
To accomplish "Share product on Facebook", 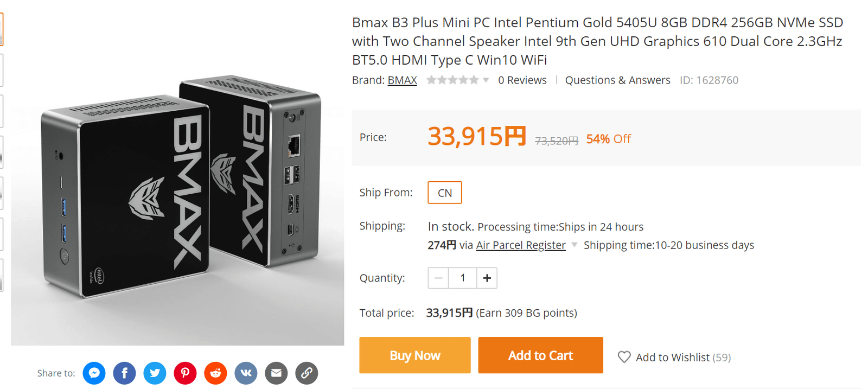I will 124,373.
